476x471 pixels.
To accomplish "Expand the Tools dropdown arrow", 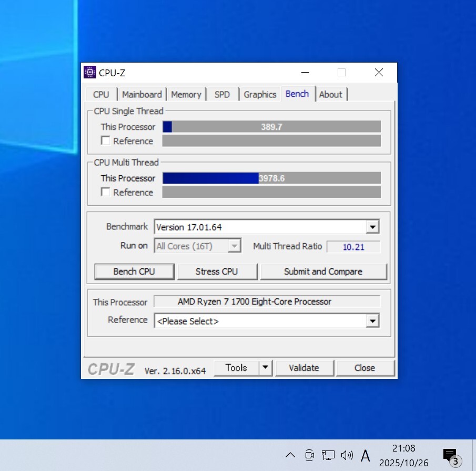I will (266, 368).
